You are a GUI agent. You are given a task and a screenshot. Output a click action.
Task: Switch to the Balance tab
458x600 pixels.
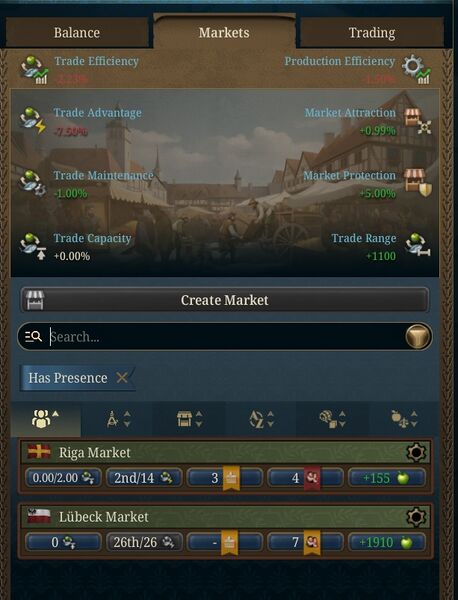pyautogui.click(x=77, y=33)
